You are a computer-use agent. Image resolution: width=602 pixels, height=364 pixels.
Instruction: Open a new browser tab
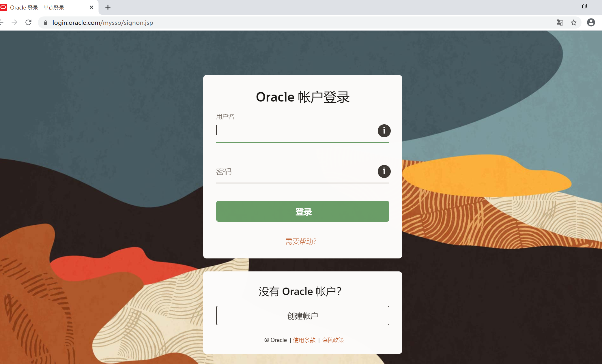point(108,7)
